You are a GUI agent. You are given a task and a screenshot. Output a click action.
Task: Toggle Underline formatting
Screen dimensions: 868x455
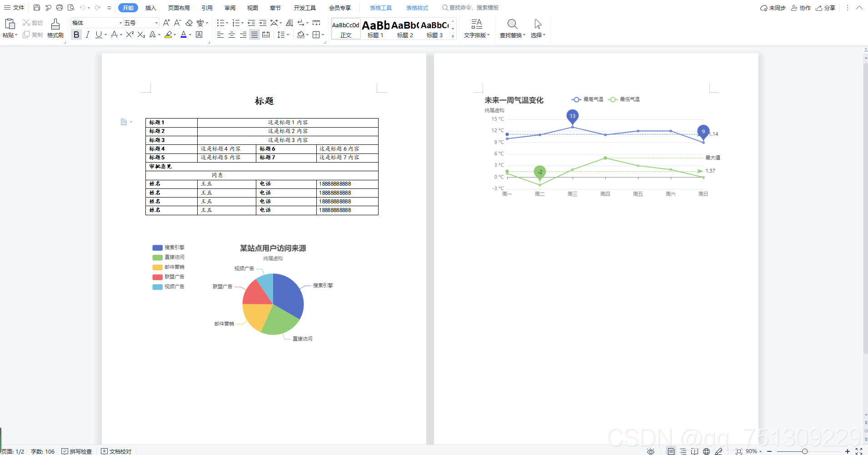coord(99,35)
